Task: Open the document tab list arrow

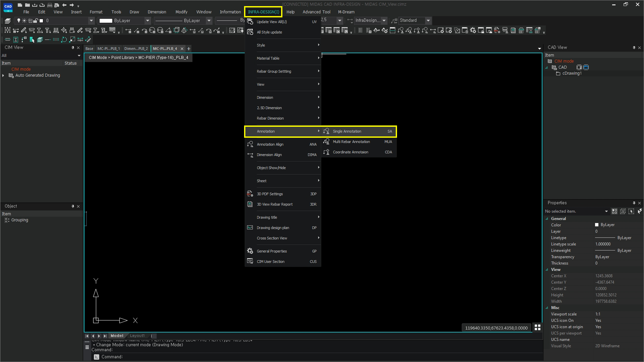Action: (540, 49)
